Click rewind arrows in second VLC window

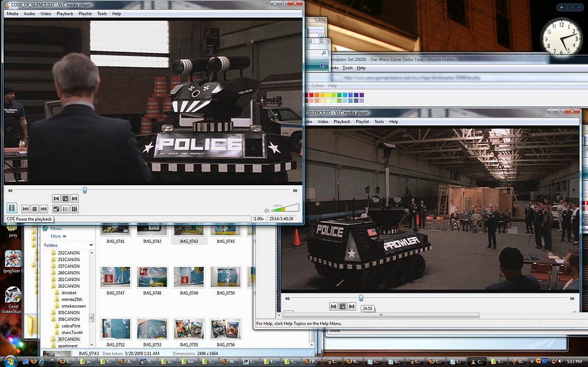coord(287,298)
